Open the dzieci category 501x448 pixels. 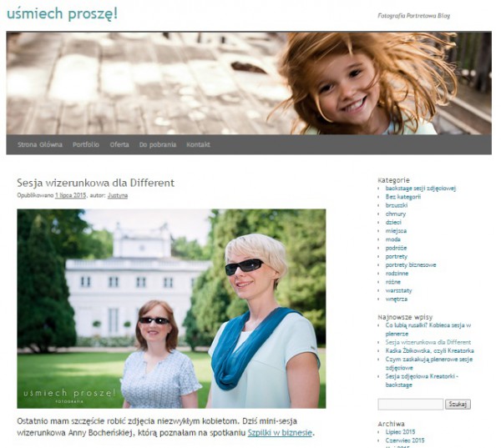coord(393,223)
